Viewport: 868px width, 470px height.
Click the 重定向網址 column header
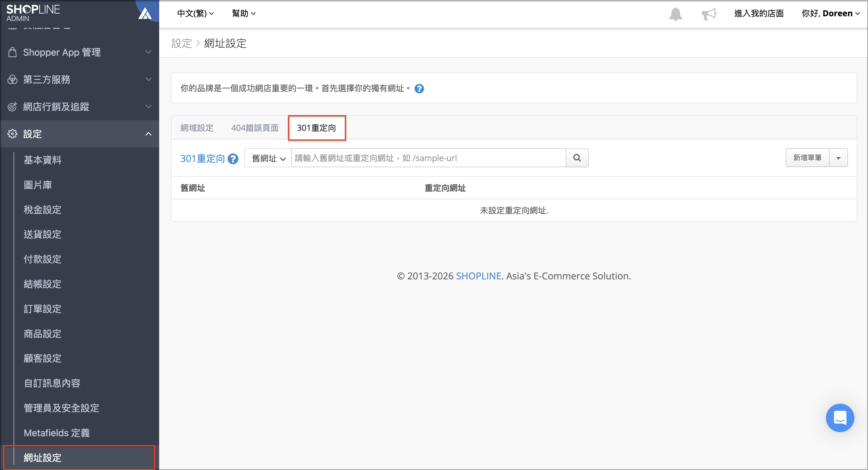tap(445, 188)
